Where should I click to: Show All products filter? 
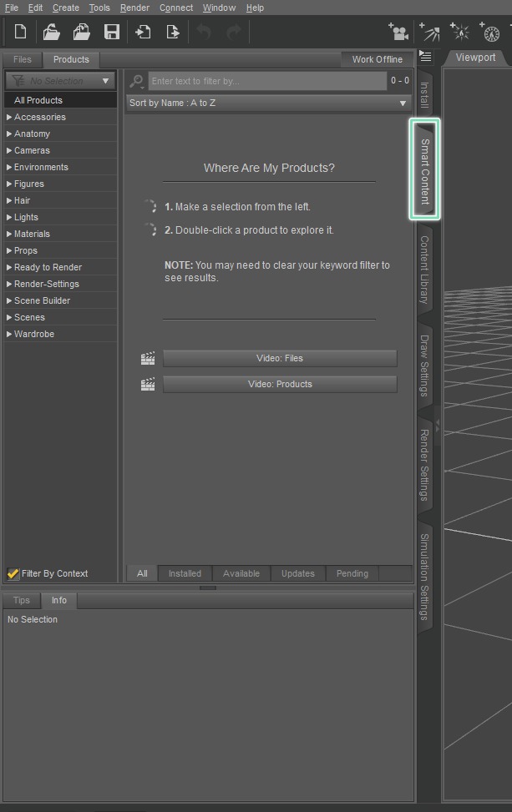click(142, 573)
